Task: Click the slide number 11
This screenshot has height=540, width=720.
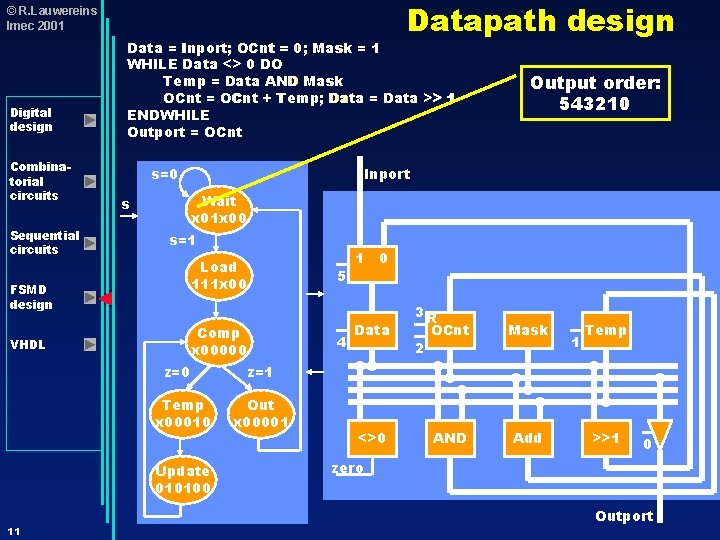Action: coord(14,531)
